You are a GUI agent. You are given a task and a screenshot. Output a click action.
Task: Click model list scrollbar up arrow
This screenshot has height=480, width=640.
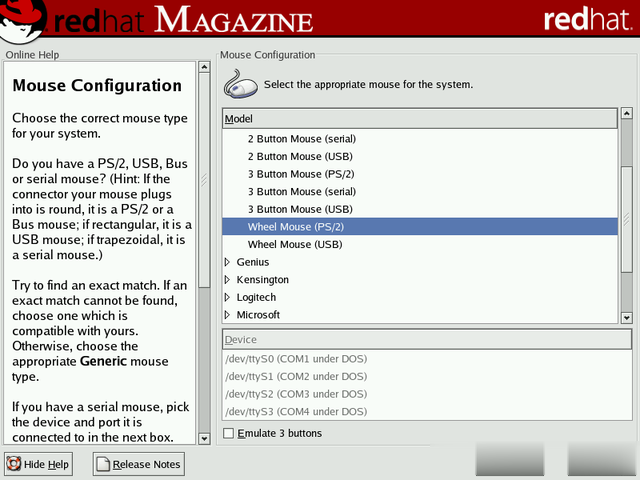point(627,113)
